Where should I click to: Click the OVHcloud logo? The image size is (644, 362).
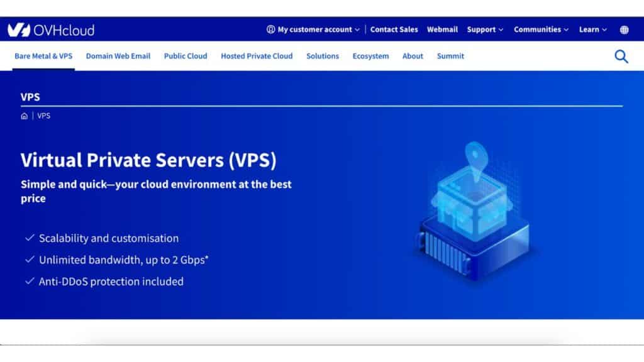coord(51,30)
